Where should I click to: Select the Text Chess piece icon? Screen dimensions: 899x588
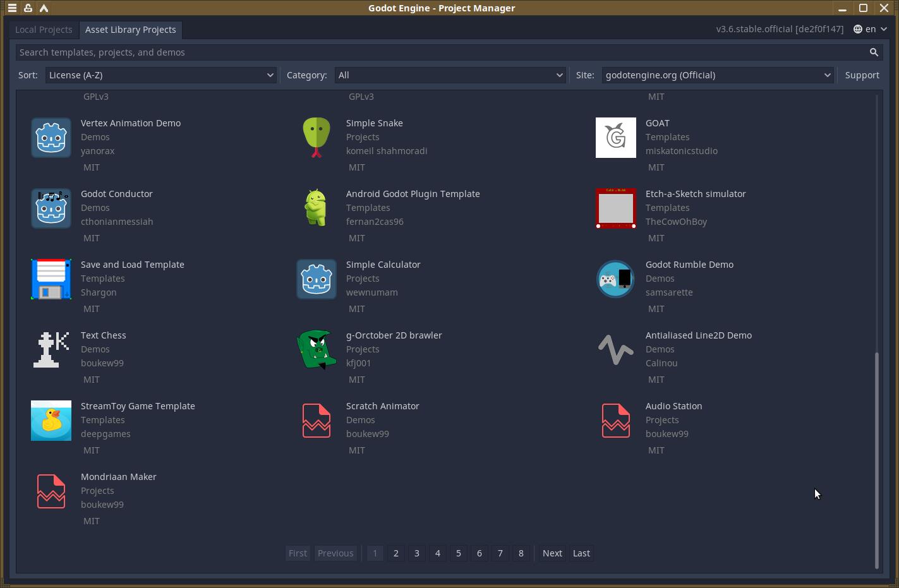pyautogui.click(x=51, y=350)
